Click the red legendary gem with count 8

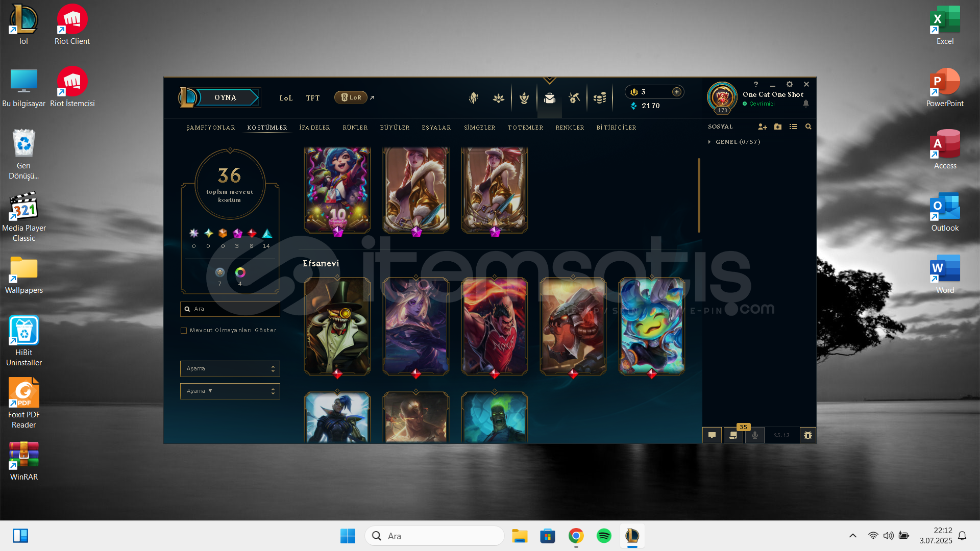[252, 234]
